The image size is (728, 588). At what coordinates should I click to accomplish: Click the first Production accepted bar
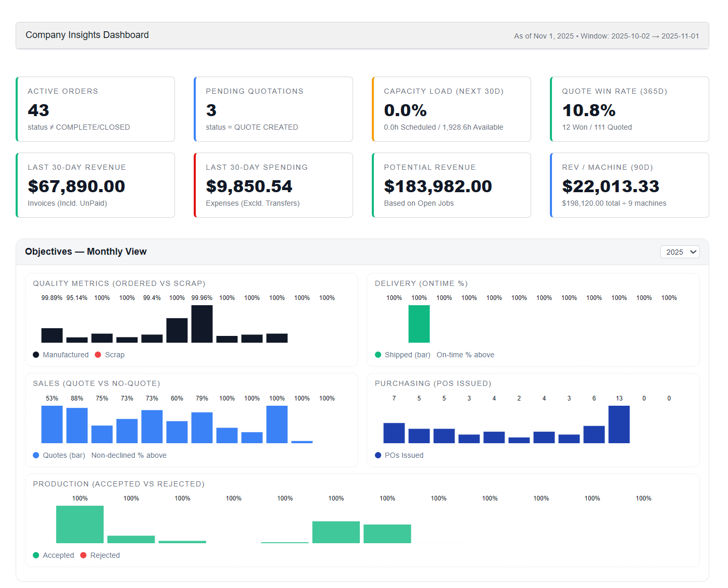(80, 524)
